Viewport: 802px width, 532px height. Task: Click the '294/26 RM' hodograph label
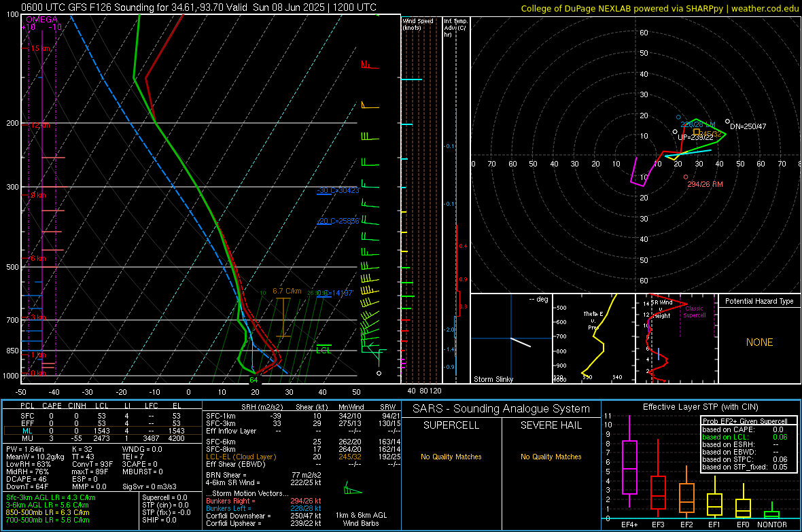pyautogui.click(x=705, y=184)
